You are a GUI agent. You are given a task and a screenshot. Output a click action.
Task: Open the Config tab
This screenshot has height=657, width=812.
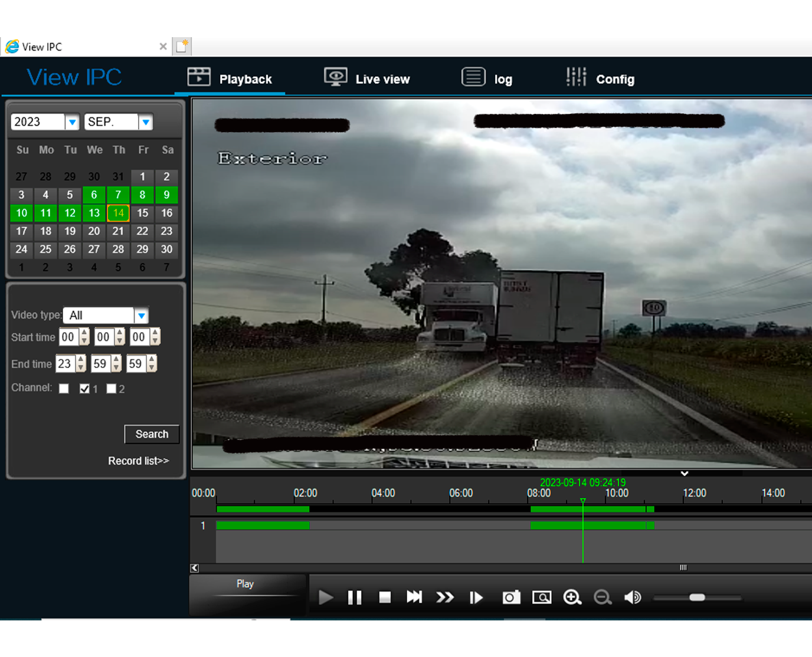click(x=600, y=78)
